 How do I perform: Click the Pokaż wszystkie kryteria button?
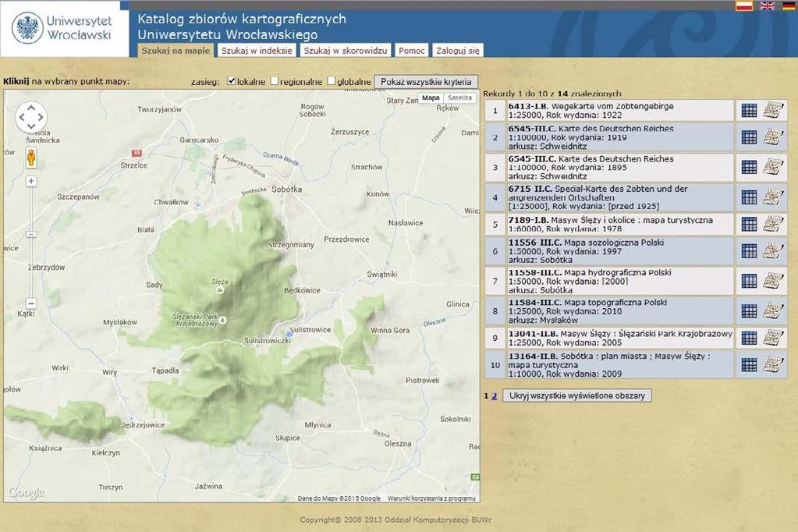tap(426, 82)
